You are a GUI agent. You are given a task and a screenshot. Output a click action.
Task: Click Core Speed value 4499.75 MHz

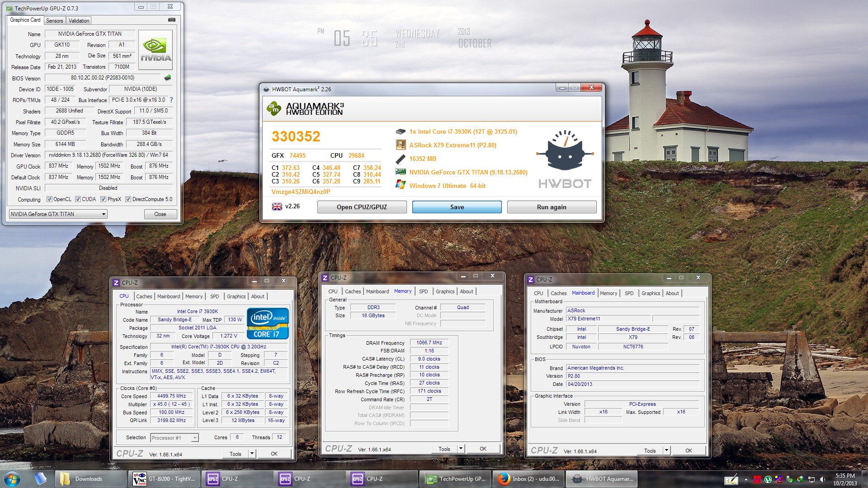coord(171,396)
